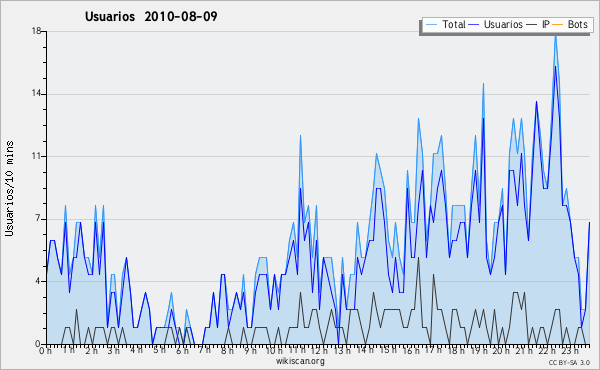Click the x-axis label 23 h
This screenshot has width=600, height=370.
tap(569, 351)
